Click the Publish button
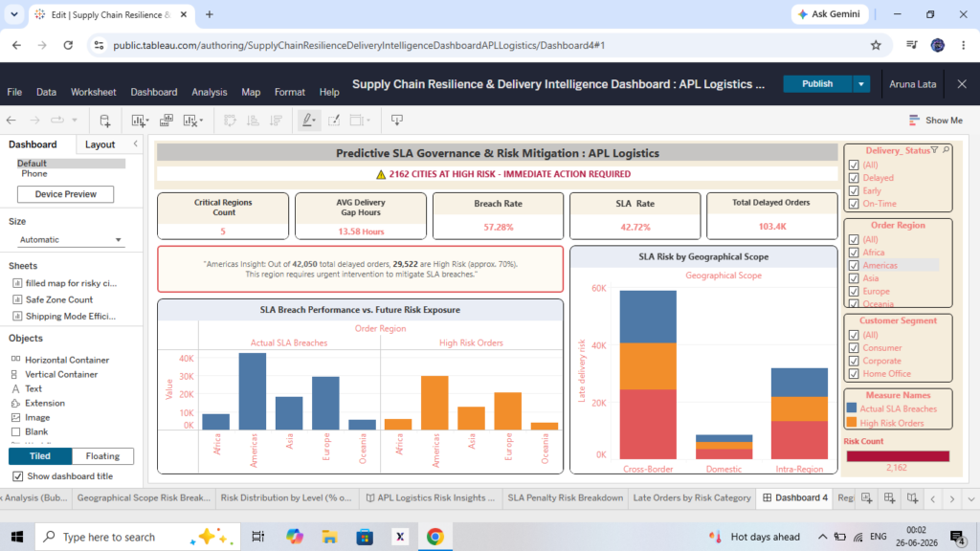Image resolution: width=980 pixels, height=551 pixels. point(817,84)
